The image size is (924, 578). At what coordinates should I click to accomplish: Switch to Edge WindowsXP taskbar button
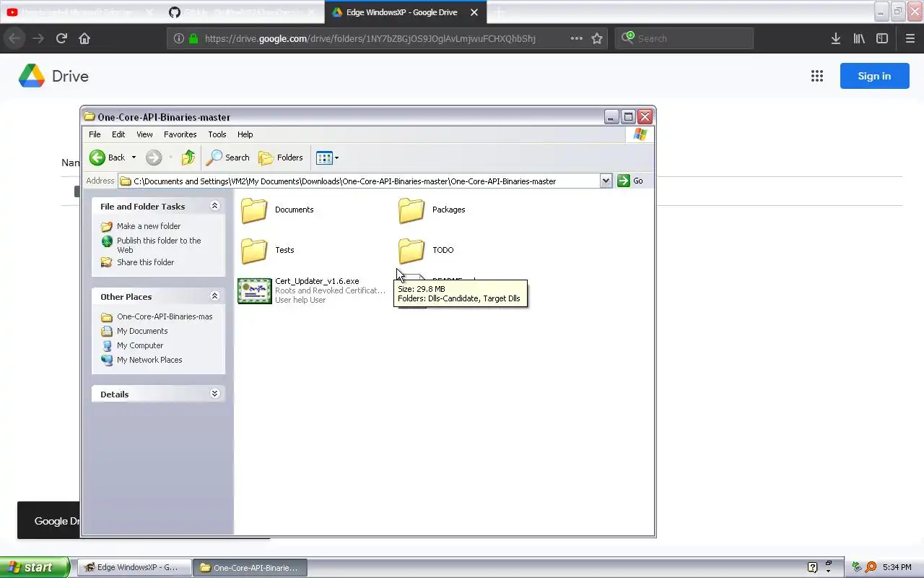(135, 567)
